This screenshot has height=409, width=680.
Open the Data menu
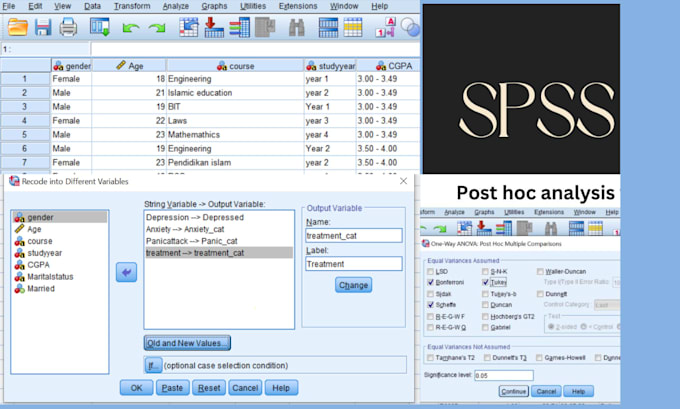coord(92,6)
